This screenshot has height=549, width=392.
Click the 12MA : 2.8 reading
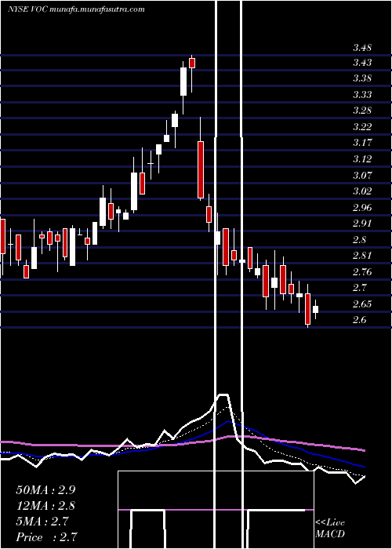(x=45, y=506)
